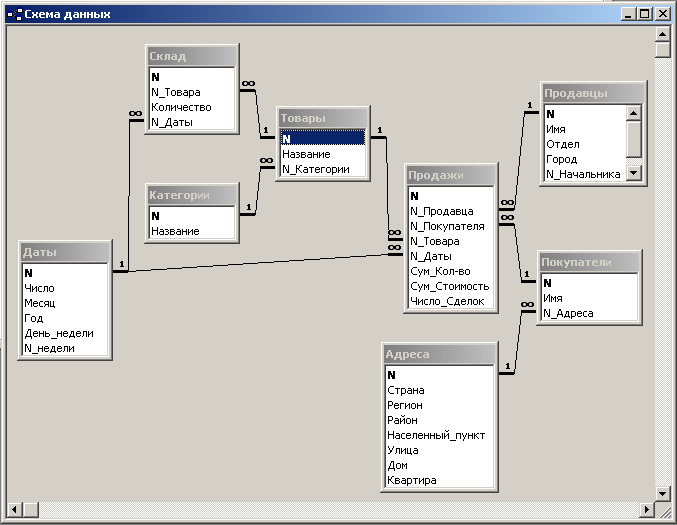Close the Схема данных window

(662, 14)
